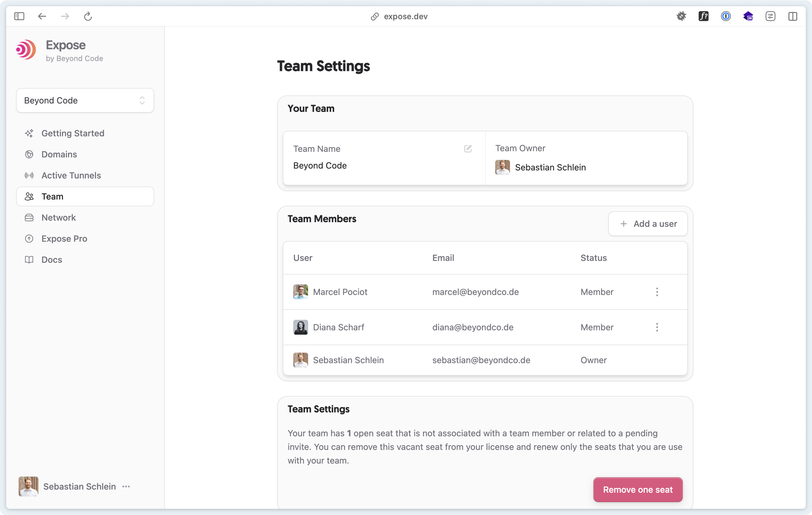Image resolution: width=812 pixels, height=515 pixels.
Task: Click the Getting Started sparkle icon
Action: coord(29,133)
